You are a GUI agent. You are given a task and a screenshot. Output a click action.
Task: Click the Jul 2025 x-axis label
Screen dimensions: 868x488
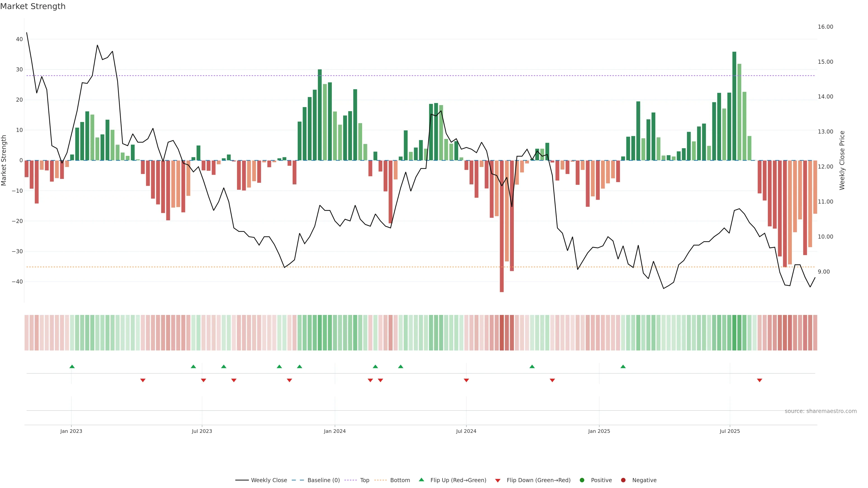(x=730, y=431)
